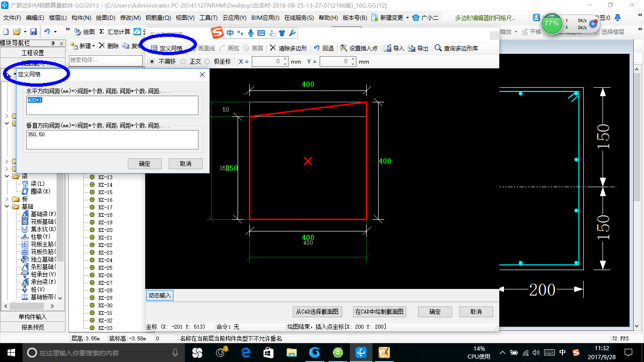Click the 搜索构件 search field
This screenshot has width=644, height=362.
click(106, 60)
